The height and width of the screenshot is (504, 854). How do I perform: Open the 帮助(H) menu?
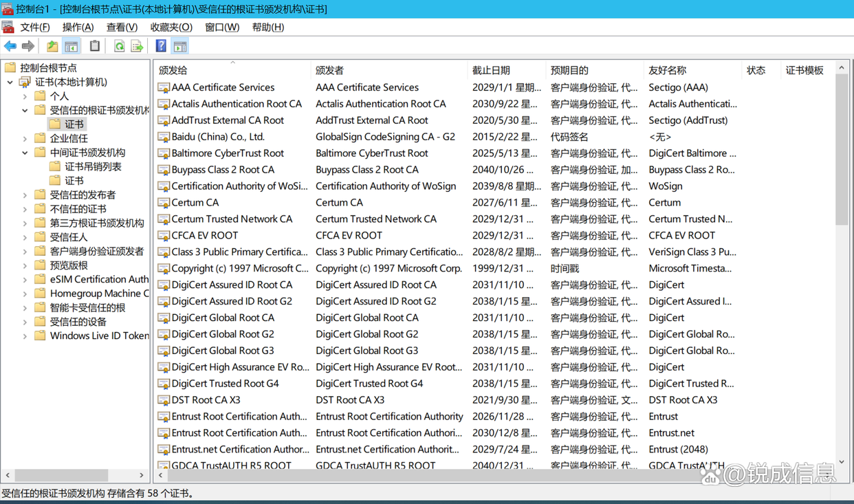click(268, 27)
